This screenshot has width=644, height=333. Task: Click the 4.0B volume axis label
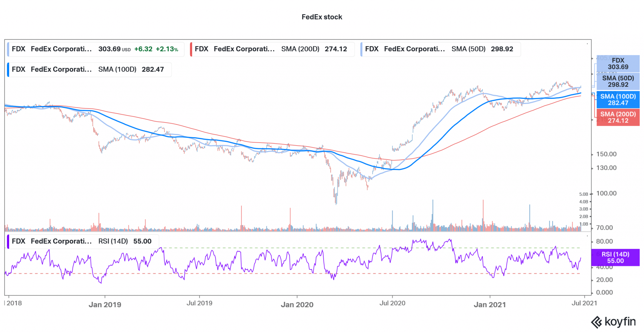584,202
